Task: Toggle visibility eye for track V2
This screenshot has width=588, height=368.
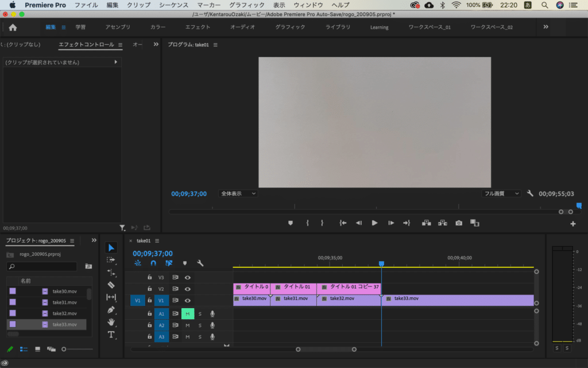Action: (x=187, y=289)
